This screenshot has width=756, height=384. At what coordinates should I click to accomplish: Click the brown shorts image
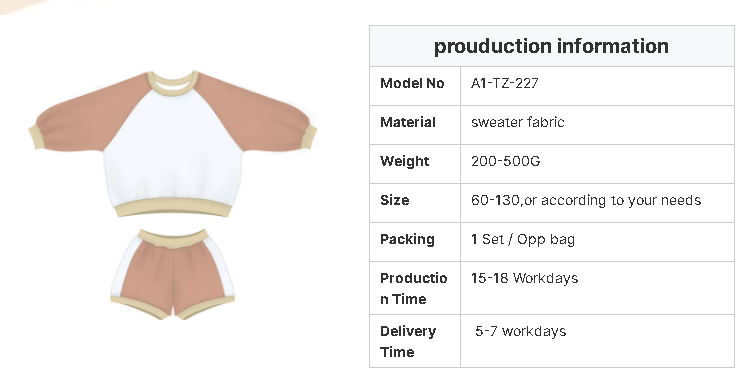173,274
